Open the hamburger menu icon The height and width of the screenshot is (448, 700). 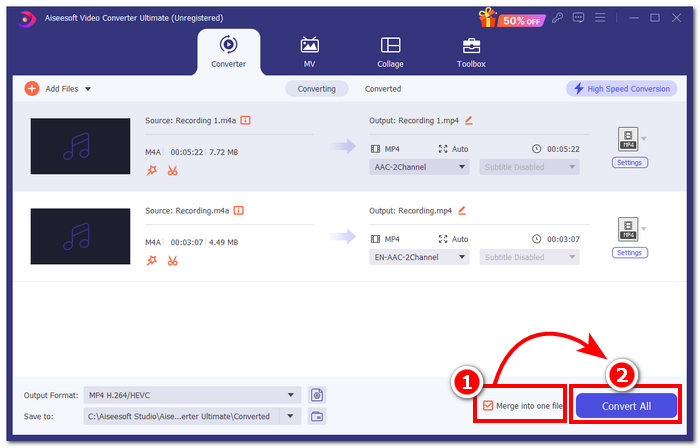pos(600,18)
